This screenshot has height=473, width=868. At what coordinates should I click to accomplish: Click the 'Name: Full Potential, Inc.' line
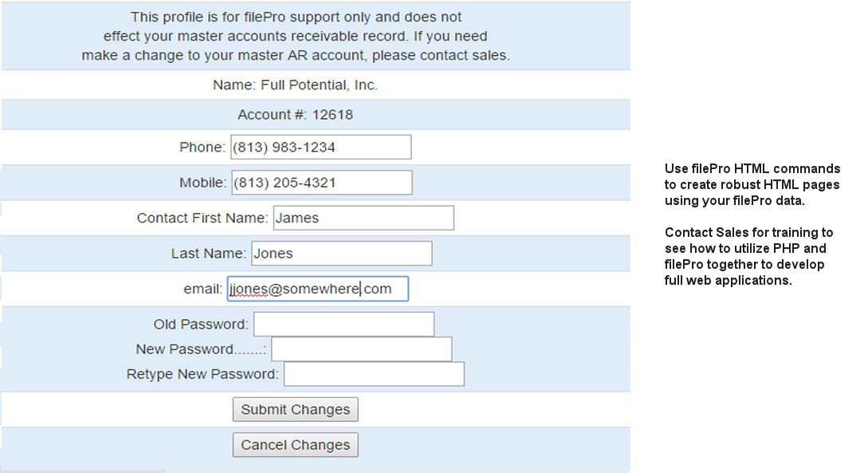point(295,85)
